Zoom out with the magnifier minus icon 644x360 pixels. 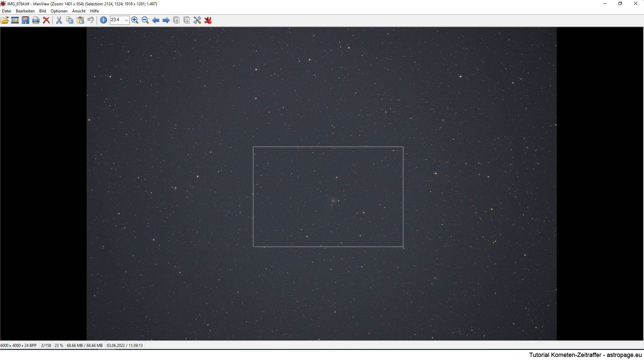click(x=145, y=20)
